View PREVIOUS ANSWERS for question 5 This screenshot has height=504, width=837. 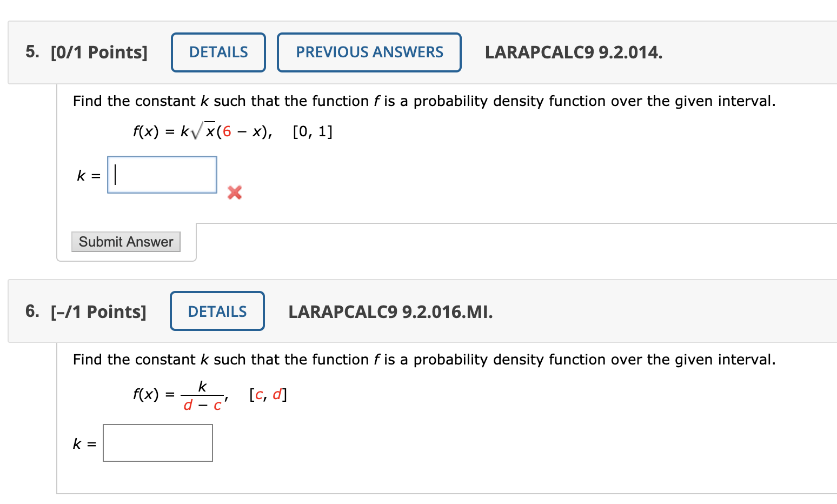point(369,52)
